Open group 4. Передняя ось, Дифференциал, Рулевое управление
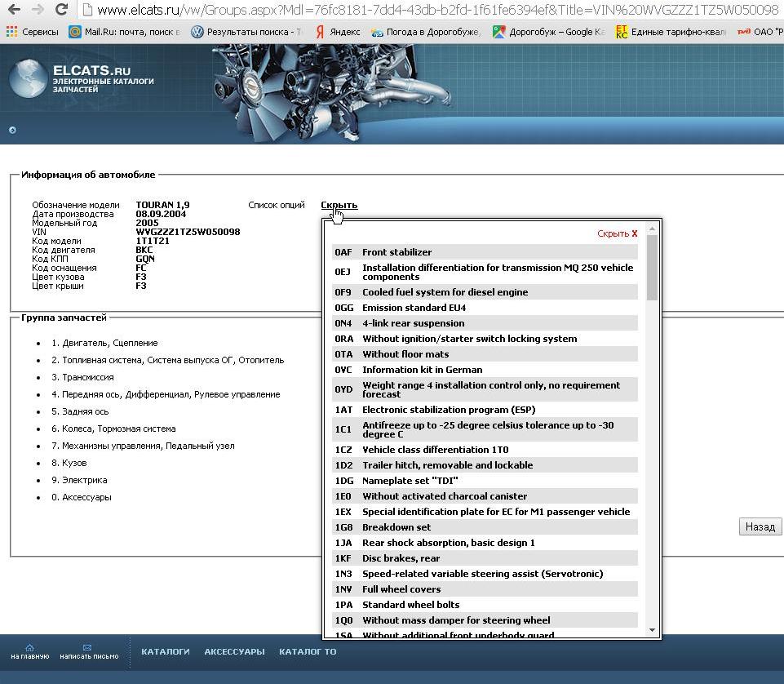This screenshot has width=784, height=684. (x=166, y=394)
